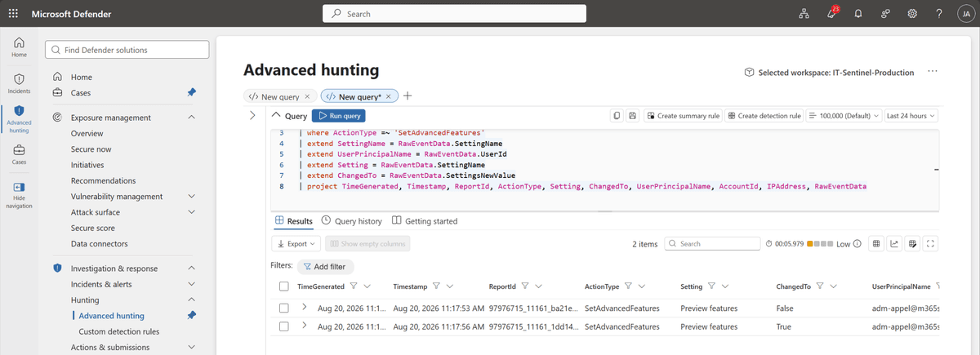Hide navigation from the narrow rail
980x355 pixels.
click(19, 196)
